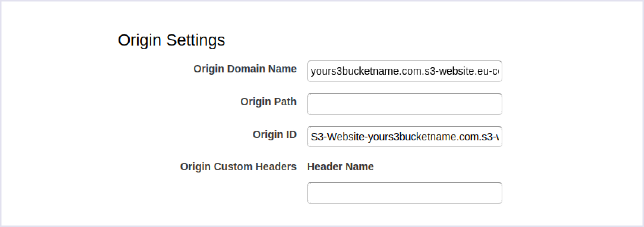Focus the field next to Origin ID
This screenshot has height=227, width=644.
tap(404, 137)
